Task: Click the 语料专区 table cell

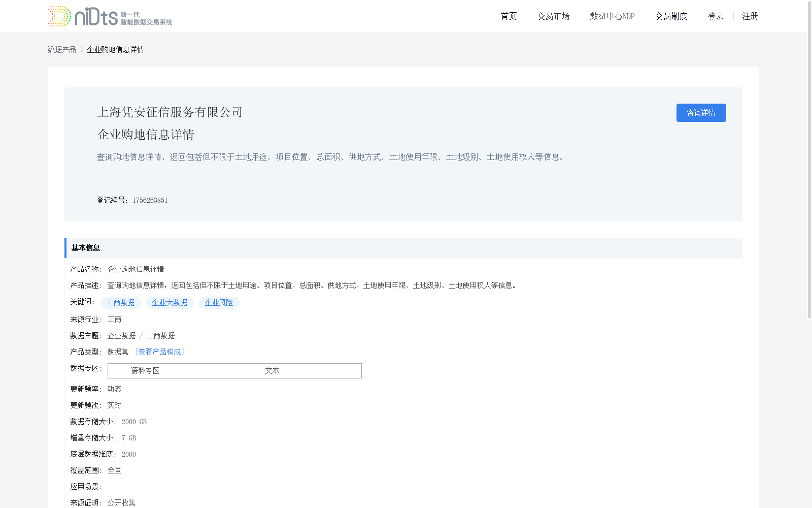Action: [x=146, y=371]
